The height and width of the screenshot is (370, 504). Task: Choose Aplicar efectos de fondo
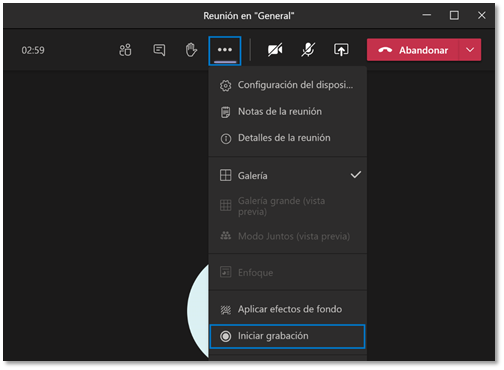point(288,309)
